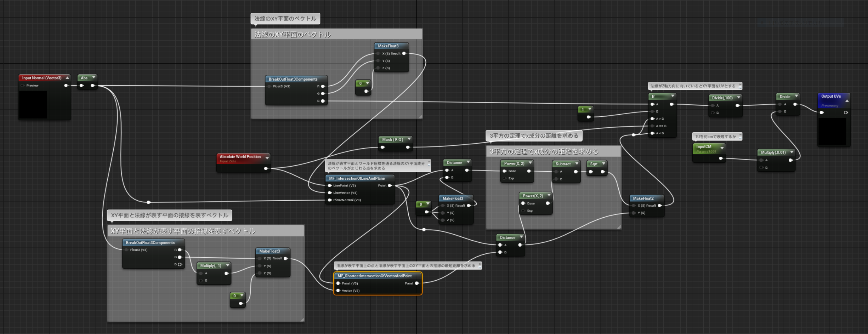Select the MakeFloat2 node header

[x=643, y=198]
